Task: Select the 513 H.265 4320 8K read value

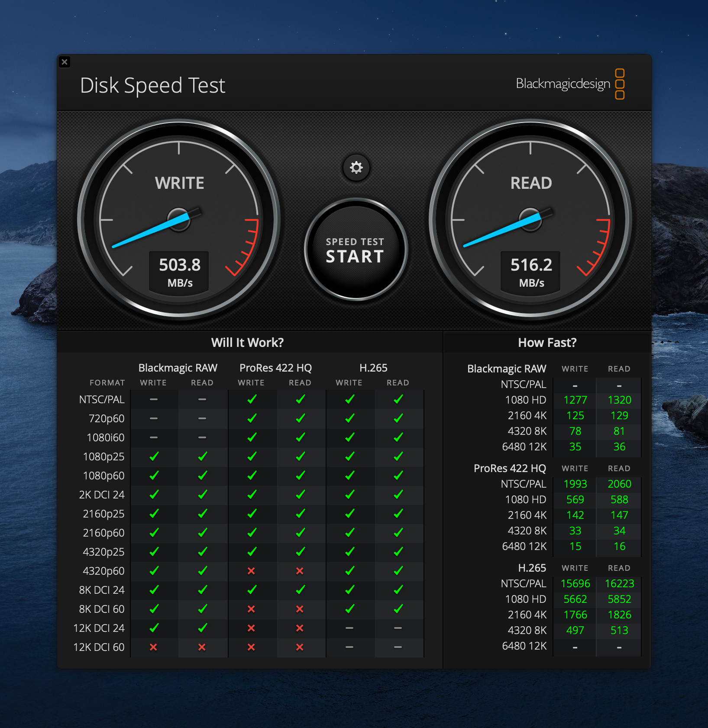Action: click(619, 630)
